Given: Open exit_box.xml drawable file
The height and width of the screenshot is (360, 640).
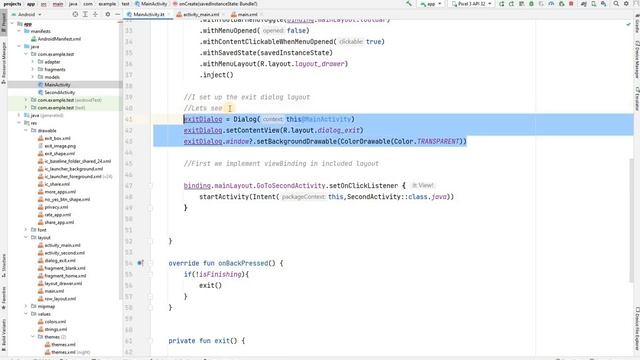Looking at the screenshot, I should [54, 138].
